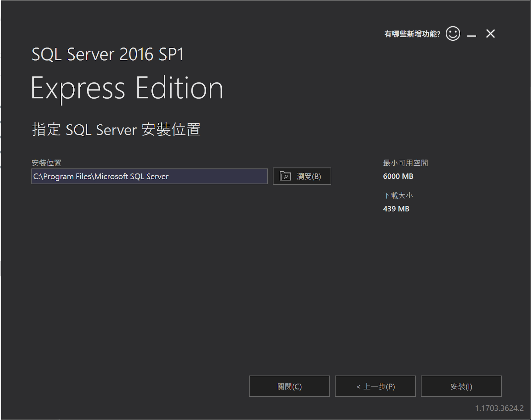Minimize the SQL Server installer window

point(472,35)
